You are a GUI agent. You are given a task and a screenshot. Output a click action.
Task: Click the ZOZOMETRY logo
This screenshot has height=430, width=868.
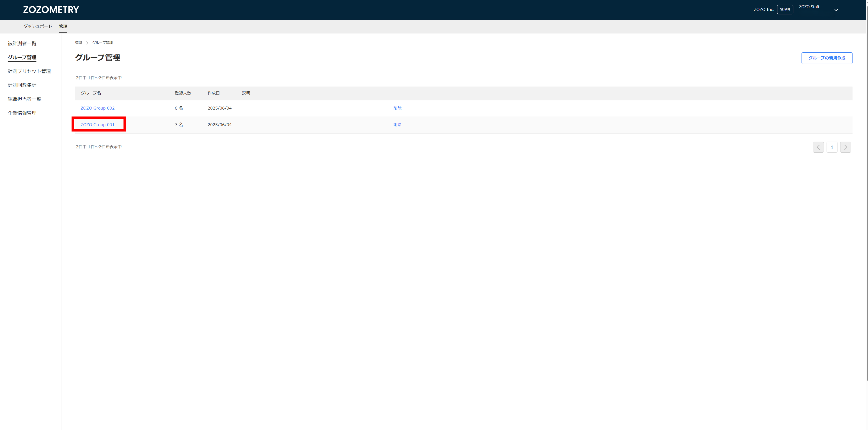51,10
